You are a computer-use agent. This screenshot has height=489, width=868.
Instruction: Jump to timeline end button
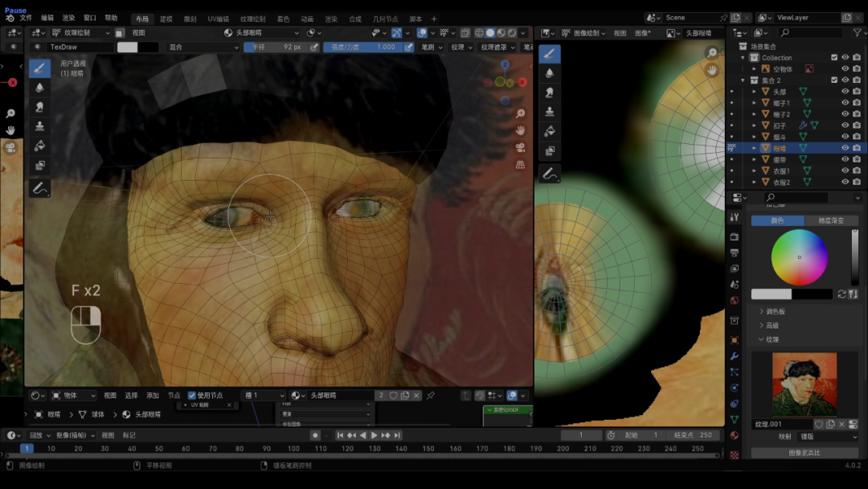tap(398, 435)
